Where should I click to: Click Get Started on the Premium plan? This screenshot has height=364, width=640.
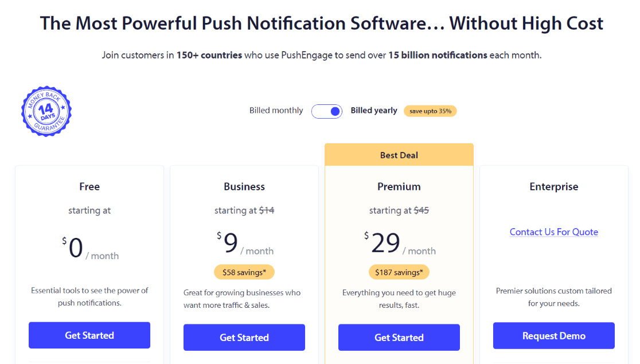point(399,337)
